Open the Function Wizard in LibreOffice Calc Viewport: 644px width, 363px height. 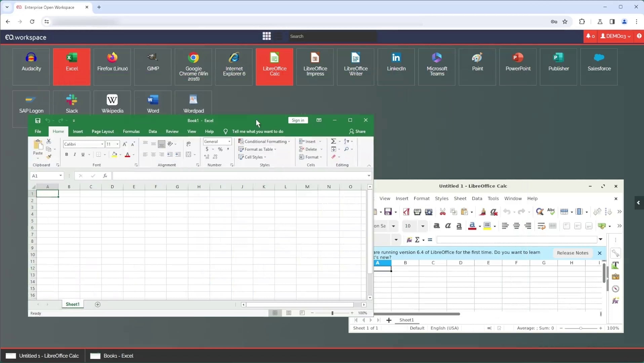pyautogui.click(x=409, y=240)
